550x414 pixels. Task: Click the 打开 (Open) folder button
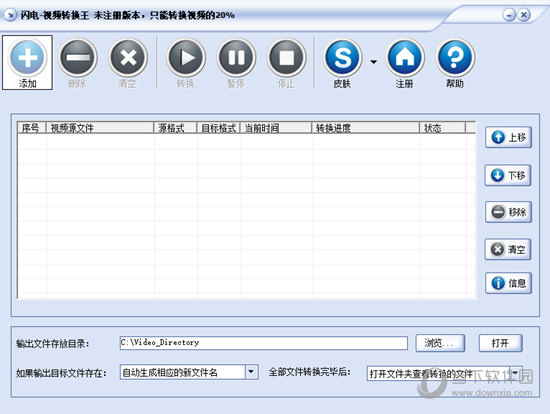click(501, 343)
